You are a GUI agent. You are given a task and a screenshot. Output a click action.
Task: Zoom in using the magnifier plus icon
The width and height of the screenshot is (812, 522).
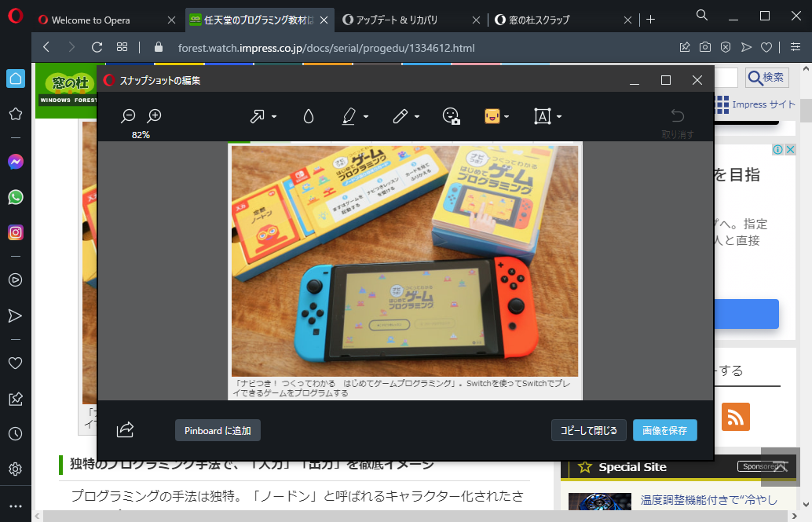pyautogui.click(x=154, y=115)
